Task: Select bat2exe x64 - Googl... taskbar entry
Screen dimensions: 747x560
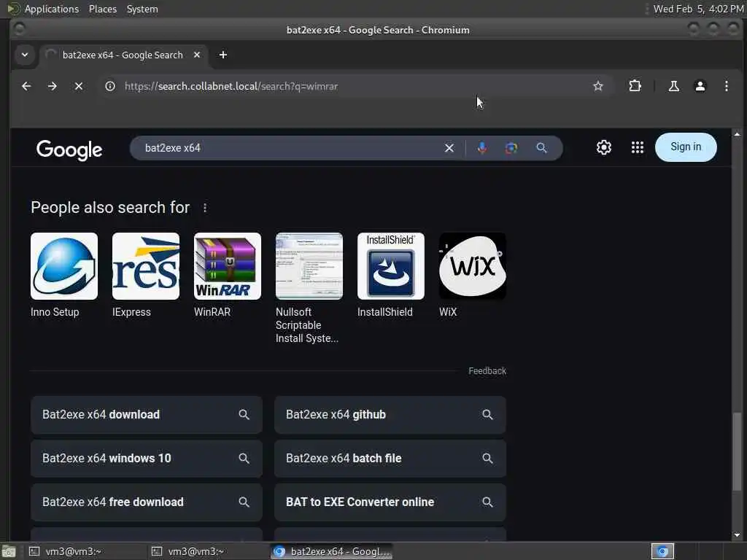Action: click(332, 551)
